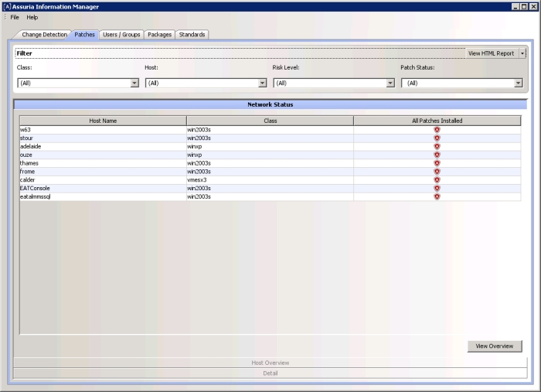This screenshot has height=392, width=541.
Task: Open the Class filter dropdown
Action: 134,83
